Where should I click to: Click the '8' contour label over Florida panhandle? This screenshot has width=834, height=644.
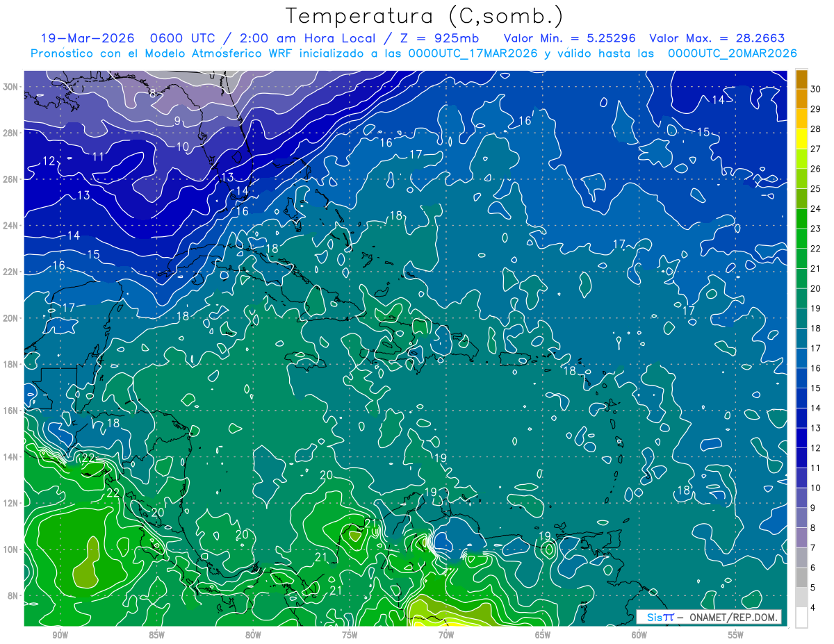(152, 93)
